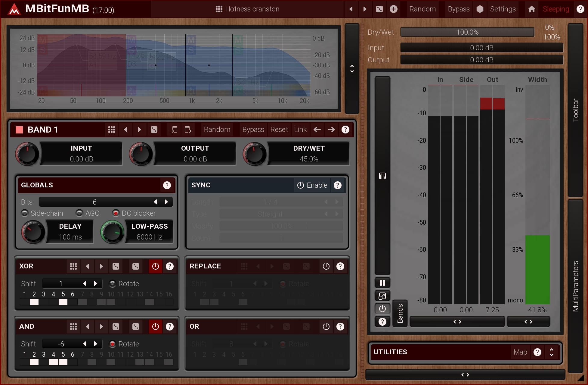
Task: Pause the level meters
Action: 382,283
